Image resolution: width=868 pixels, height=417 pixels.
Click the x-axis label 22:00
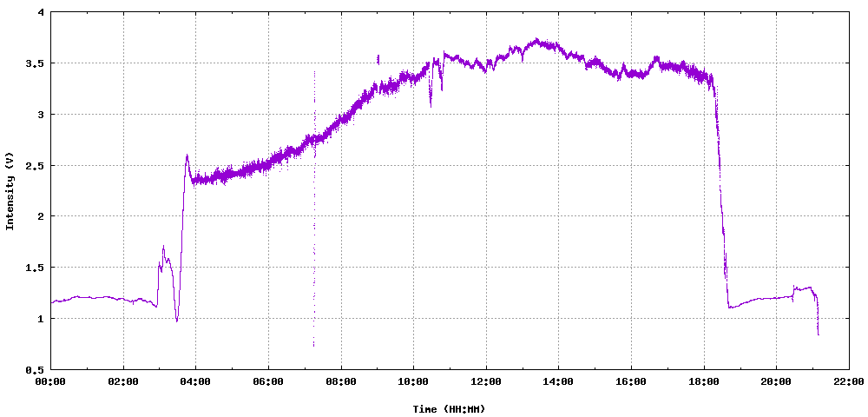[x=849, y=381]
